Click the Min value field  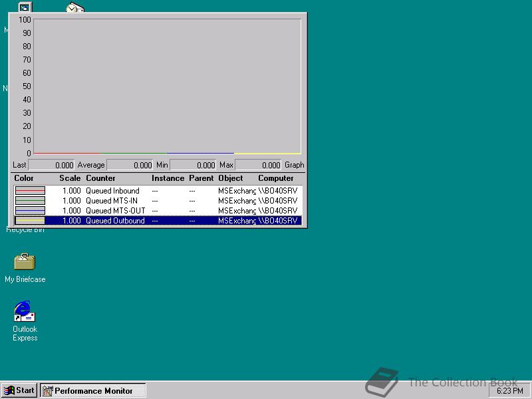193,165
